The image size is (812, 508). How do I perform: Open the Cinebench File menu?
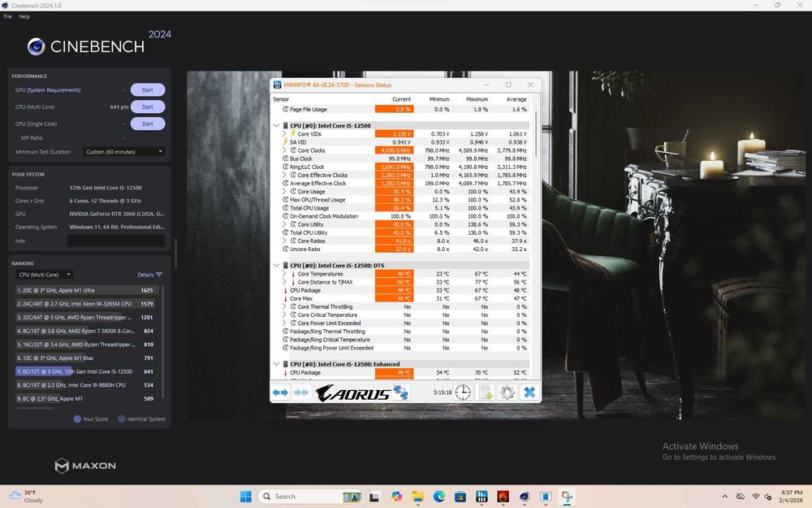(8, 16)
